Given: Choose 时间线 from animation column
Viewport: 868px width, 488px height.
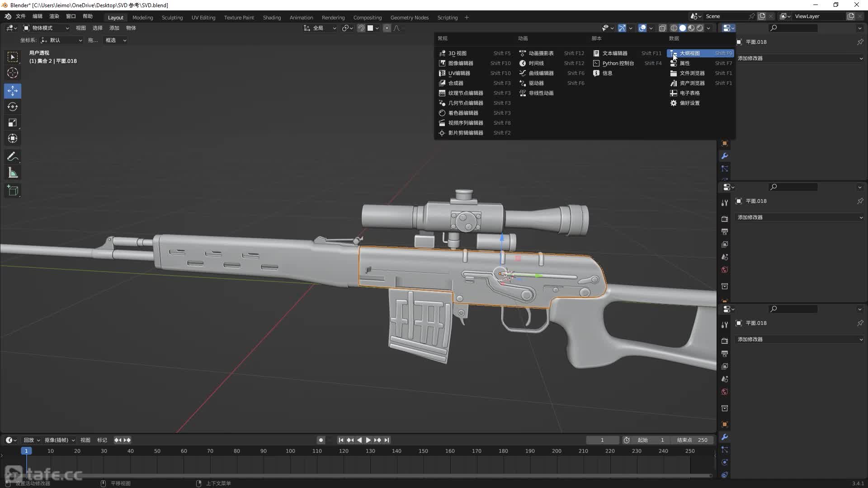Looking at the screenshot, I should 552,63.
